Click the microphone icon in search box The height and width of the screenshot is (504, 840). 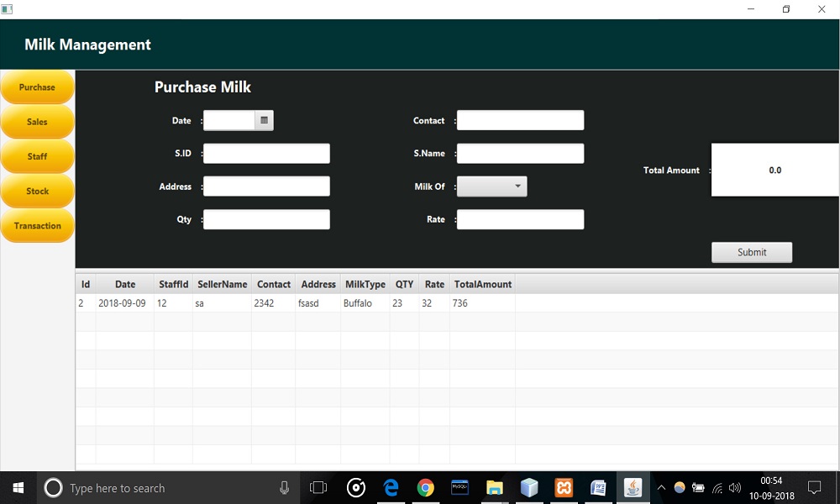(x=285, y=488)
